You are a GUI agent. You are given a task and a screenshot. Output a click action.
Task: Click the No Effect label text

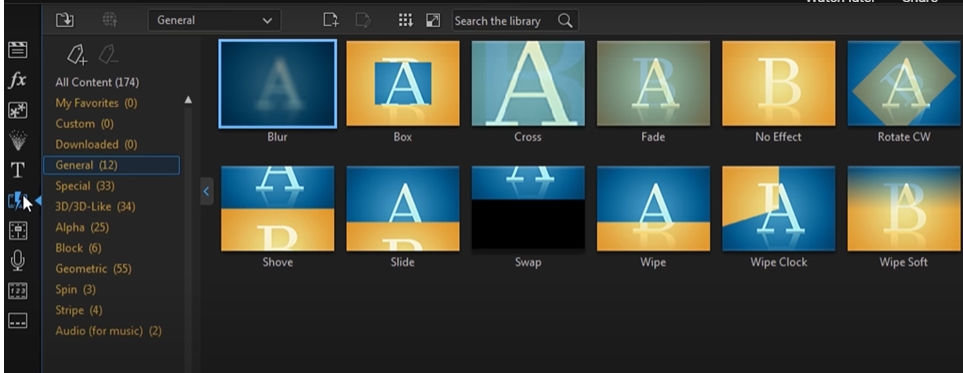778,137
